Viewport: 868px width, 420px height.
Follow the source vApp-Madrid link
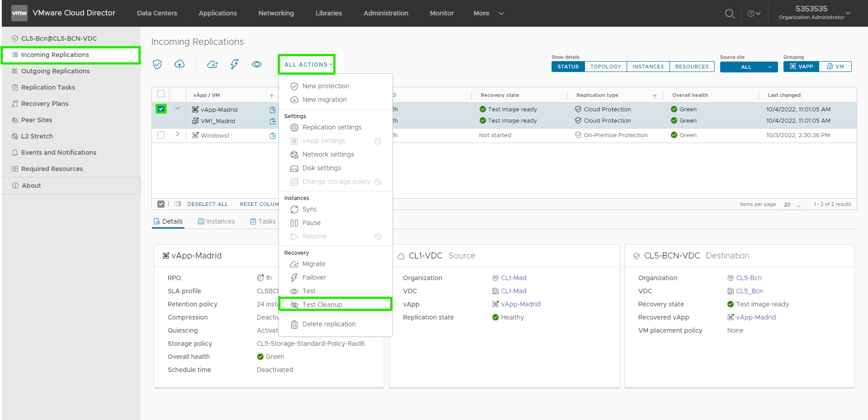pos(521,304)
